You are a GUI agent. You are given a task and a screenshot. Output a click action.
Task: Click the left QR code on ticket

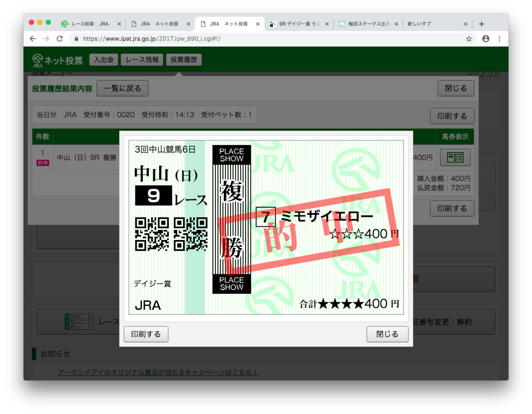152,233
